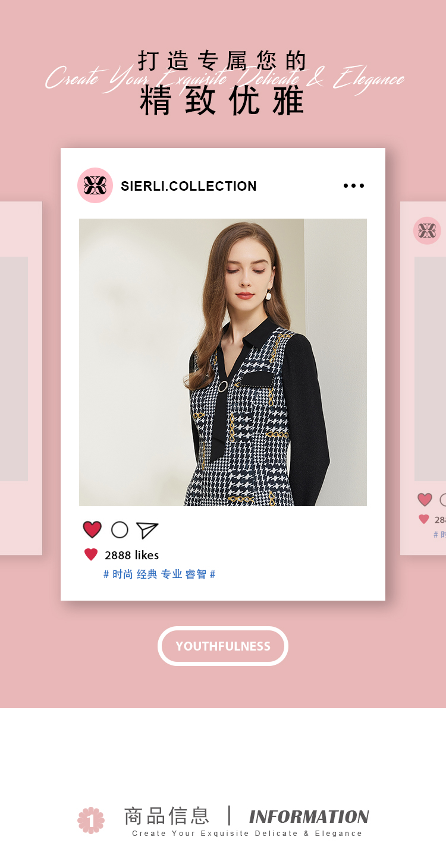Screen dimensions: 446x868
Task: Click the SIERLI.COLLECTION profile avatar logo
Action: [x=95, y=185]
